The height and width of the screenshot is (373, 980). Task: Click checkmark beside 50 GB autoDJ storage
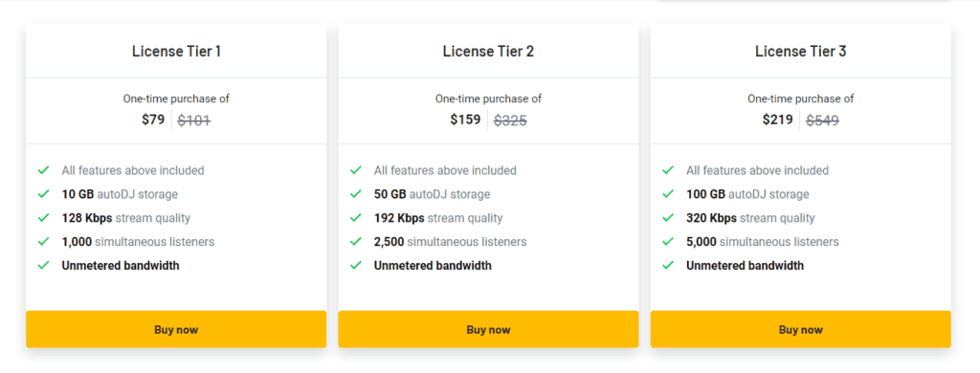point(356,194)
